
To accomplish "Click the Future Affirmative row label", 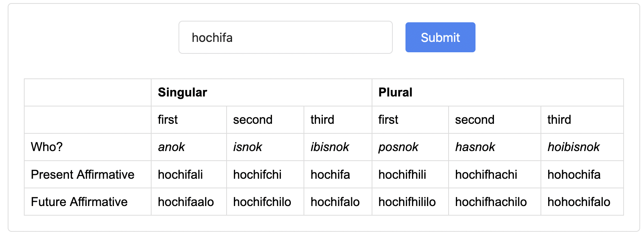I will coord(79,202).
